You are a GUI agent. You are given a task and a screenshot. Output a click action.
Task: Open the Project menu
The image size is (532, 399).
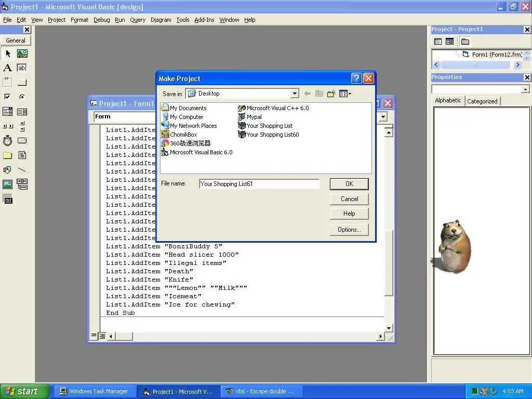(57, 20)
